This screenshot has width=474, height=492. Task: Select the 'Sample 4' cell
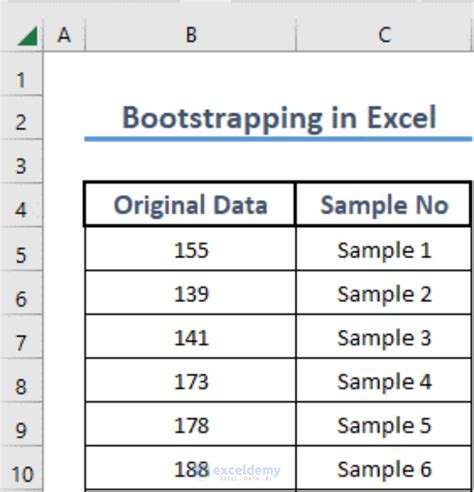[x=384, y=380]
